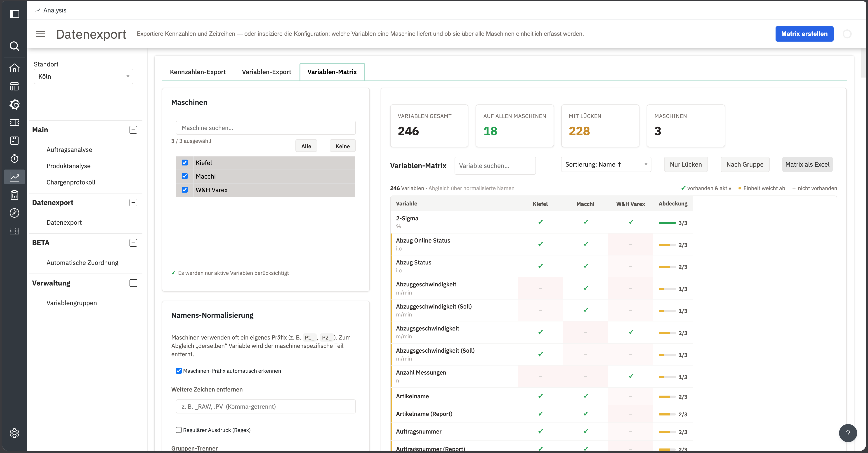Collapse the Datenexport section
868x453 pixels.
point(133,203)
